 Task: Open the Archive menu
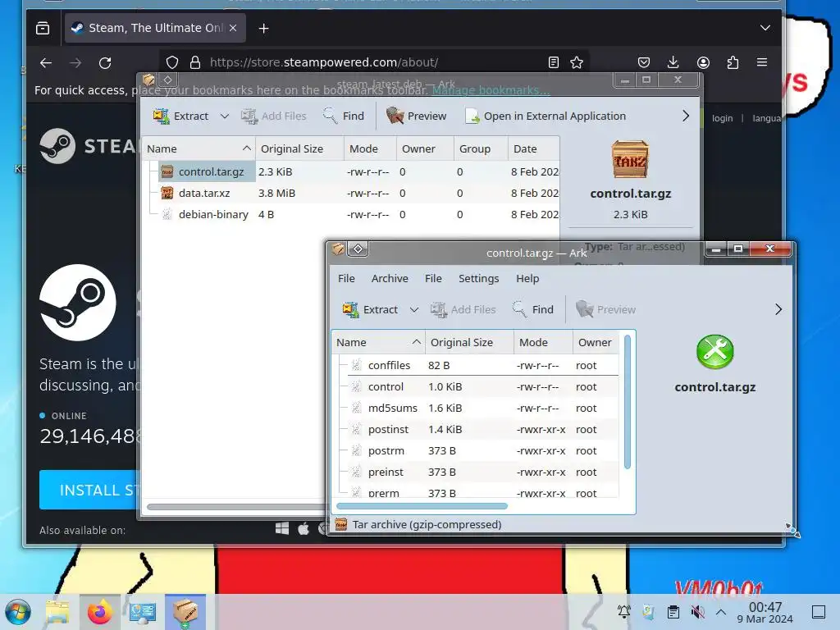(390, 279)
